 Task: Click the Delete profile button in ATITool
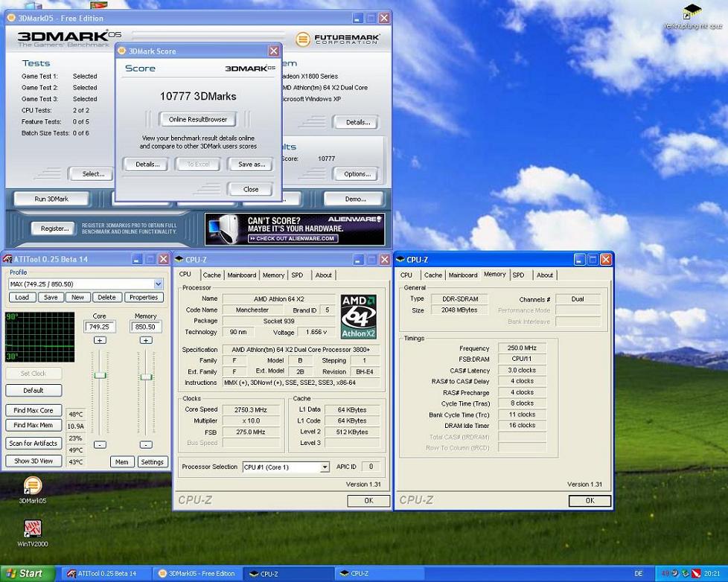click(x=106, y=297)
